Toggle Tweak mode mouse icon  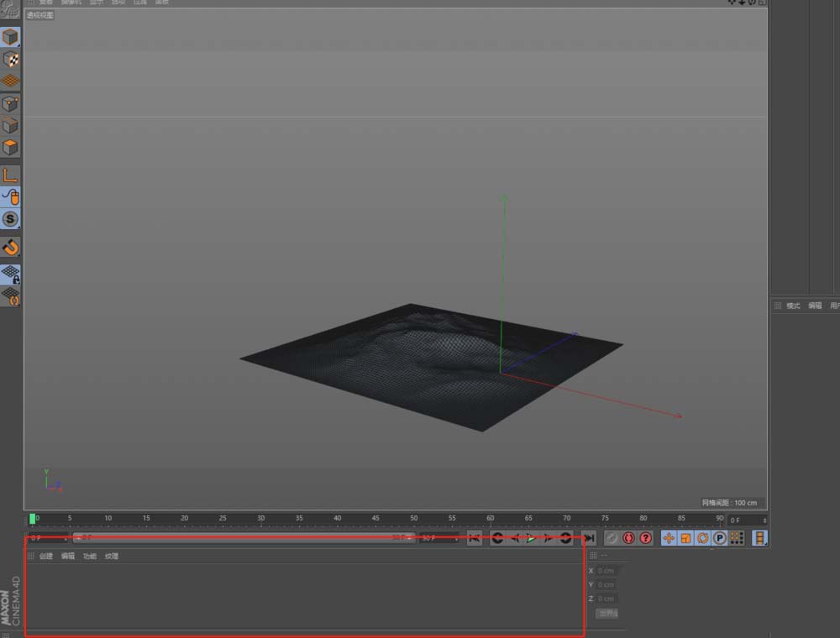click(10, 197)
